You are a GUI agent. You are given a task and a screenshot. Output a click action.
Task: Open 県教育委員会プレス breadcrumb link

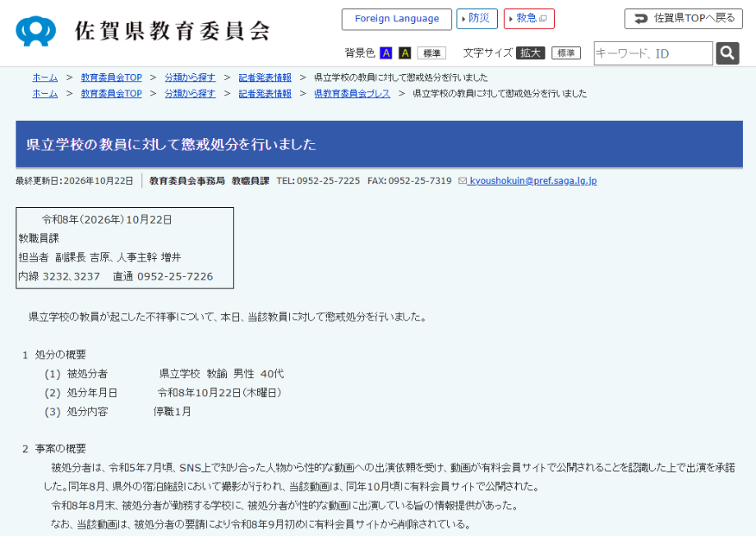(x=352, y=94)
